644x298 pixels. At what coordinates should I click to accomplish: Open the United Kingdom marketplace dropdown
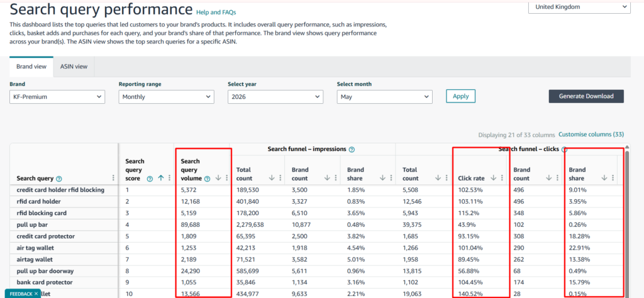click(579, 6)
